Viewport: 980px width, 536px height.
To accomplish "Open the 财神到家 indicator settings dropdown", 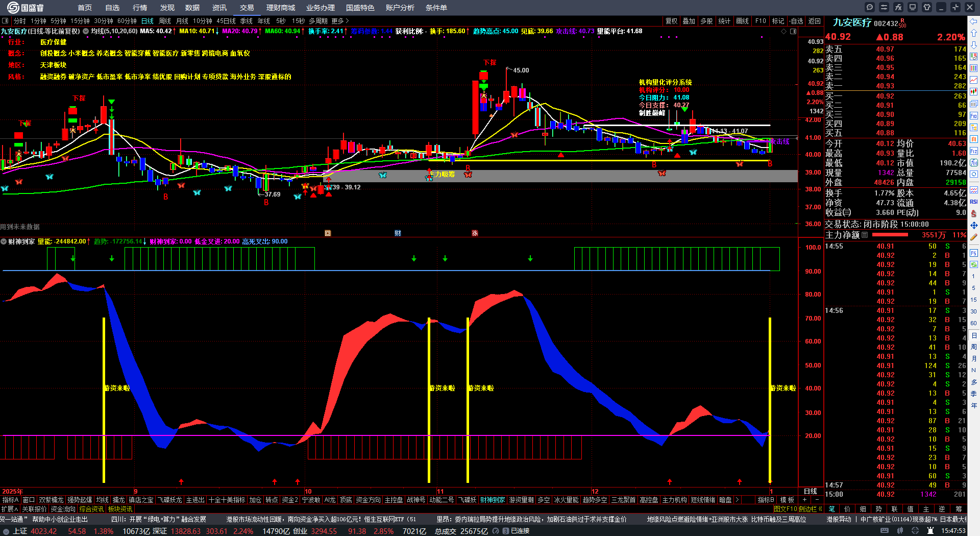I will pyautogui.click(x=4, y=241).
